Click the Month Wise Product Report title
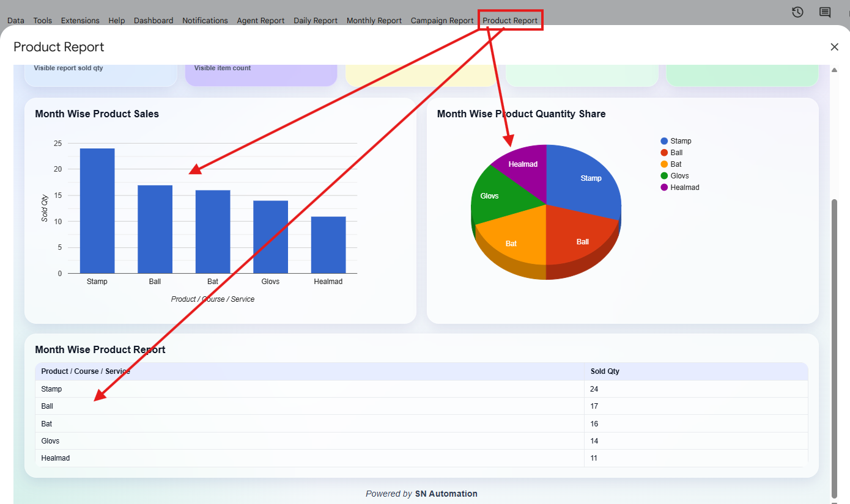Viewport: 850px width, 504px height. click(100, 349)
